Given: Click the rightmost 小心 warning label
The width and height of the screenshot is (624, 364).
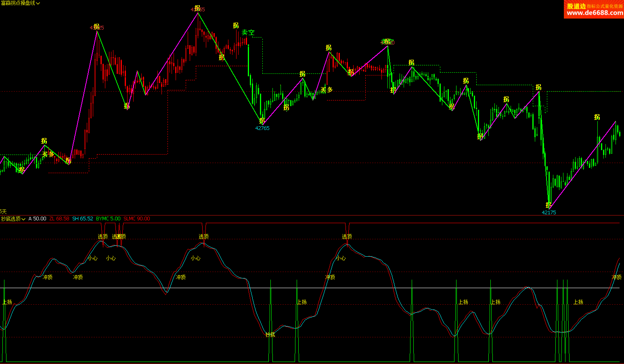Looking at the screenshot, I should [x=341, y=258].
